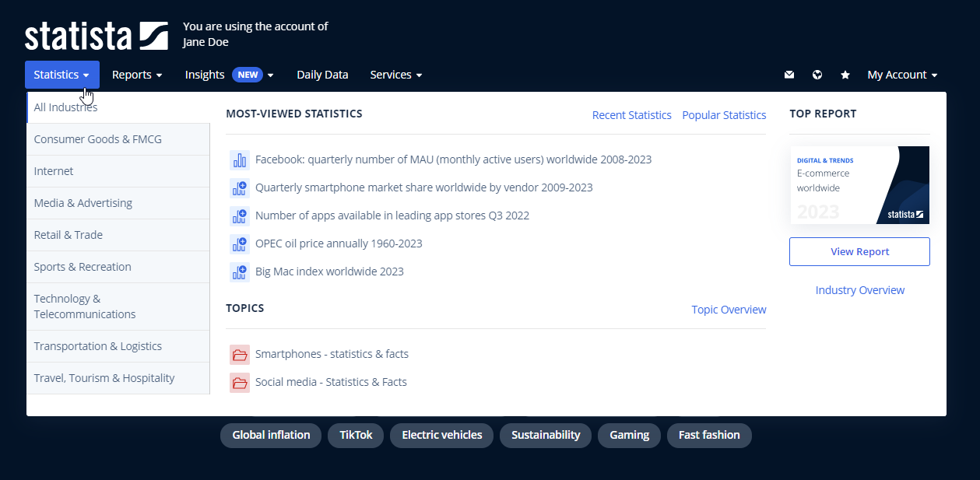Click the Sustainability tag
The height and width of the screenshot is (480, 980).
[546, 435]
